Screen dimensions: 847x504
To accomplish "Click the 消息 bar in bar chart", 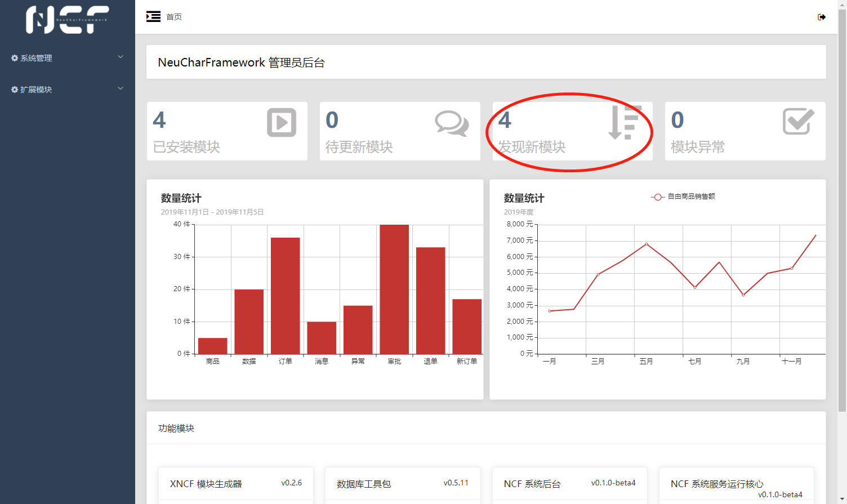I will coord(322,338).
